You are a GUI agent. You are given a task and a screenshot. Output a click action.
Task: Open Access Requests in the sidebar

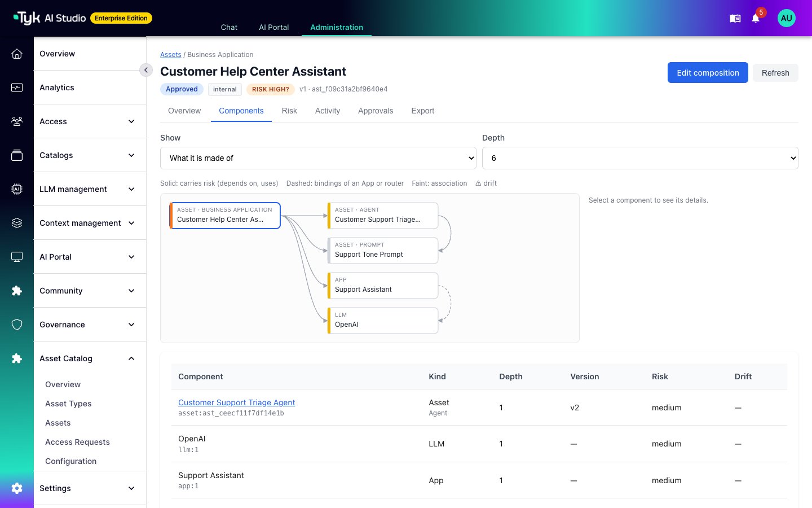77,442
